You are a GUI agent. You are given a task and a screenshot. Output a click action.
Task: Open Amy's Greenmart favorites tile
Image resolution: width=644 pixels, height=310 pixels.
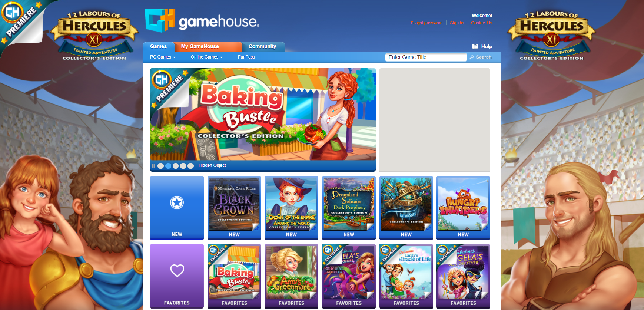291,276
